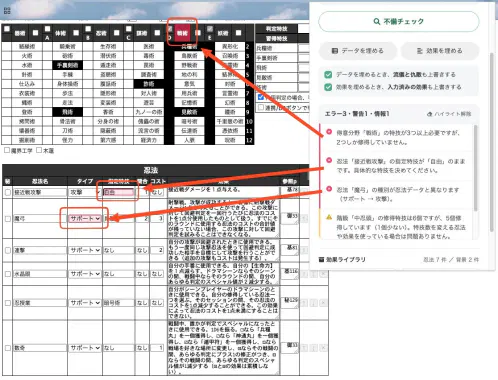Click the 魔弓 ninpo name field
This screenshot has height=380, width=498.
(x=40, y=219)
